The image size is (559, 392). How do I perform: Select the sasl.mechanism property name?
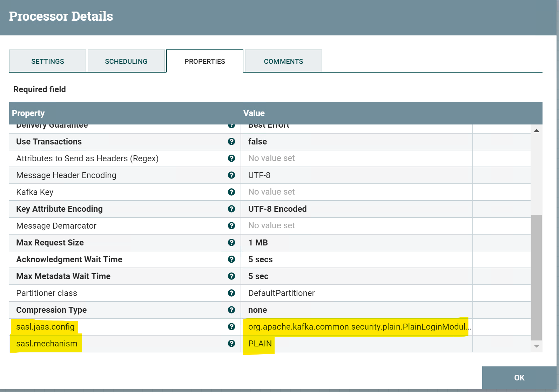47,344
